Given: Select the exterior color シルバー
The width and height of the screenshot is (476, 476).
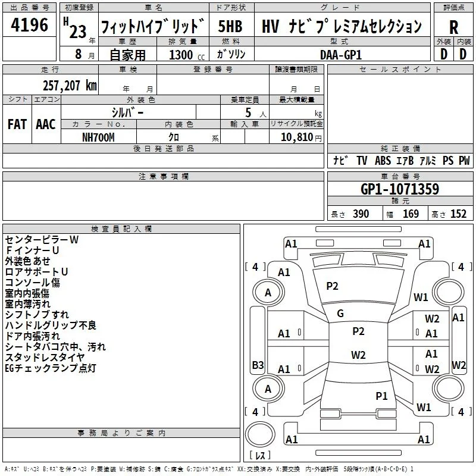Looking at the screenshot, I should click(x=127, y=112).
